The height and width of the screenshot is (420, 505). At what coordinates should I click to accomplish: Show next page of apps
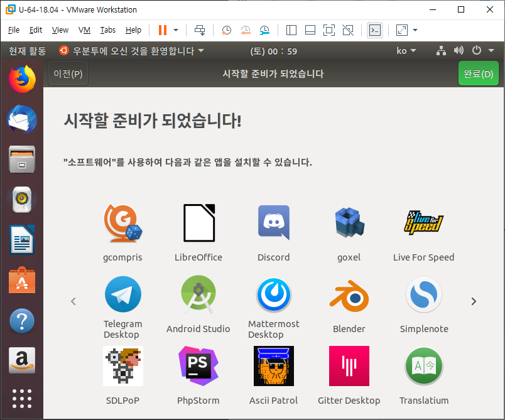(474, 301)
